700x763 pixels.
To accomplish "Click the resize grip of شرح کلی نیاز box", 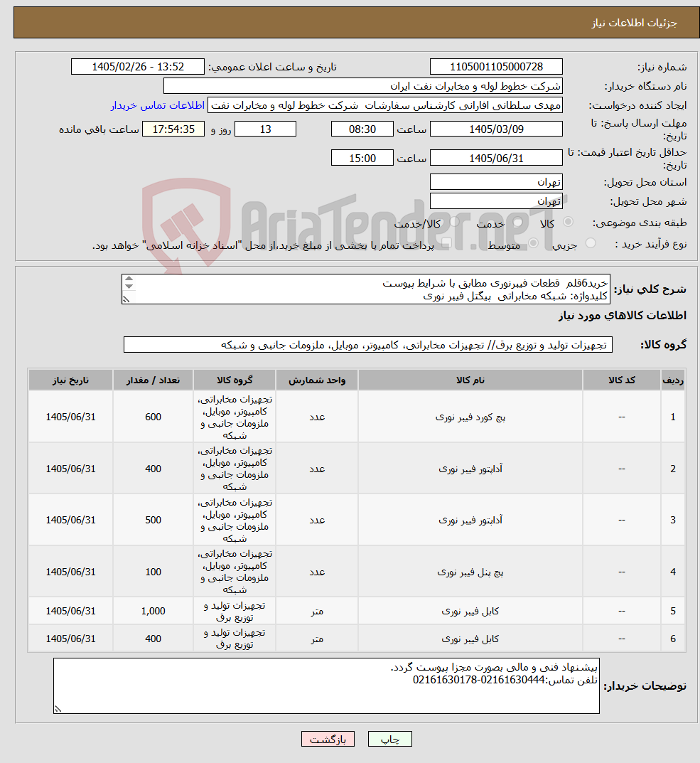I will [126, 300].
